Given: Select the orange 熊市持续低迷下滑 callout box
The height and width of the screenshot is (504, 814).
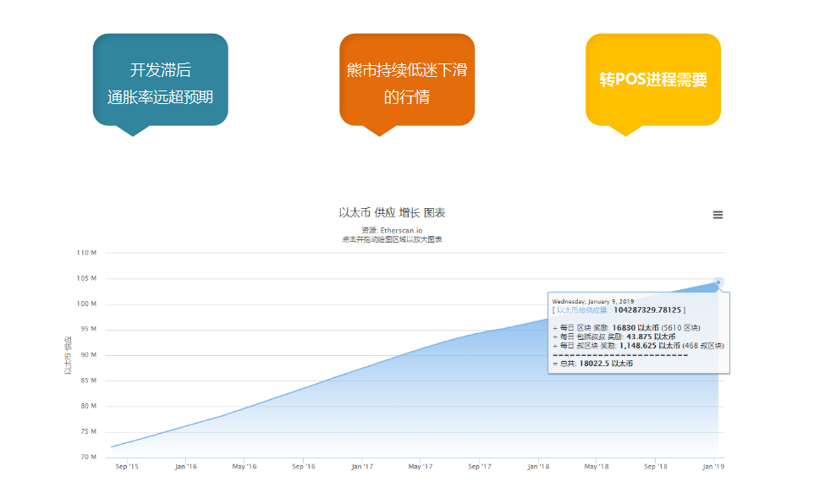Looking at the screenshot, I should point(406,80).
